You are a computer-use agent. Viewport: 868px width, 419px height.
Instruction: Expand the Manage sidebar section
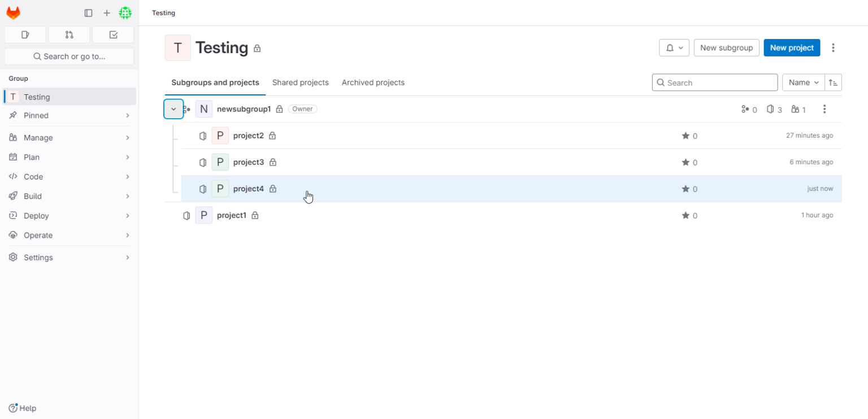point(70,138)
